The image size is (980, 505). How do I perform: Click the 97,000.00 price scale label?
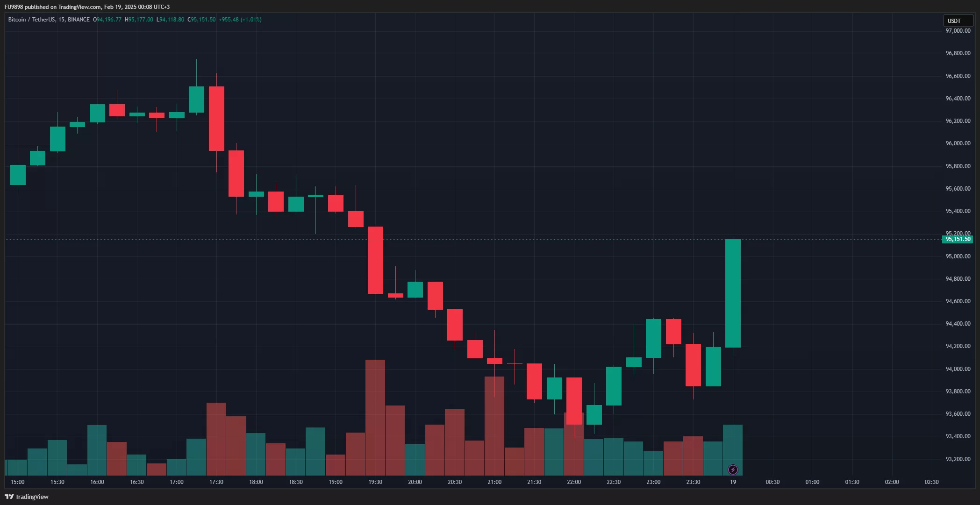(x=958, y=31)
